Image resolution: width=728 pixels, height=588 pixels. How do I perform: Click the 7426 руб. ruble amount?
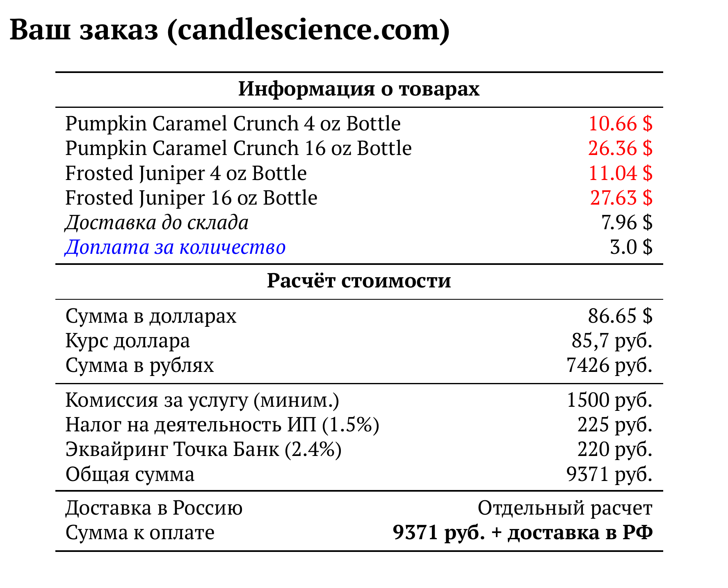pos(609,365)
